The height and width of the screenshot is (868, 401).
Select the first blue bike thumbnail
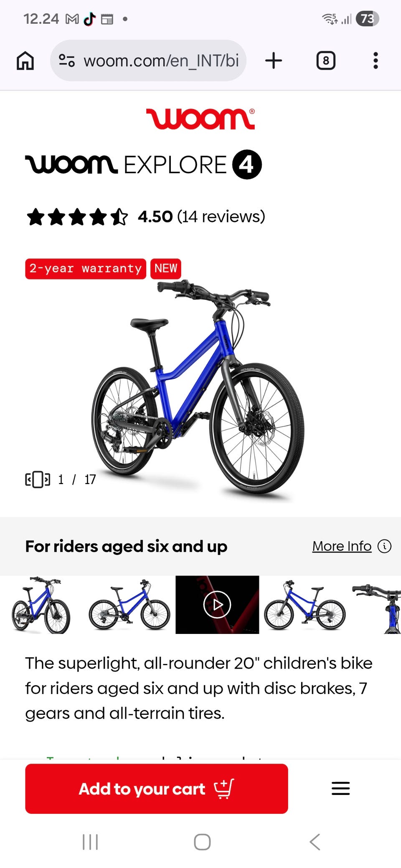coord(42,605)
